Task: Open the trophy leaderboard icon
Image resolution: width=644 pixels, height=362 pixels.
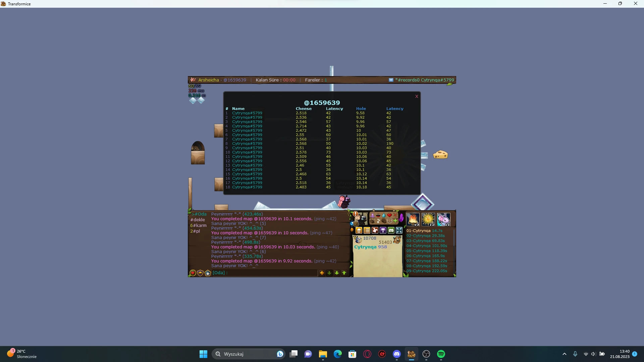Action: pos(383,230)
